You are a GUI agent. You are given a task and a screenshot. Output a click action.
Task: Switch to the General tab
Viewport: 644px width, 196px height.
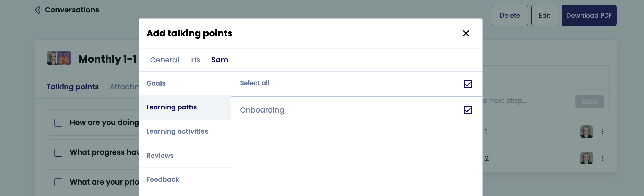(x=164, y=60)
